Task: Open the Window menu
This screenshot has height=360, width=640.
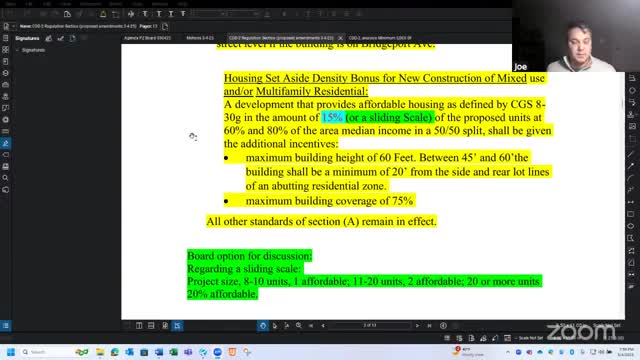Action: (160, 4)
